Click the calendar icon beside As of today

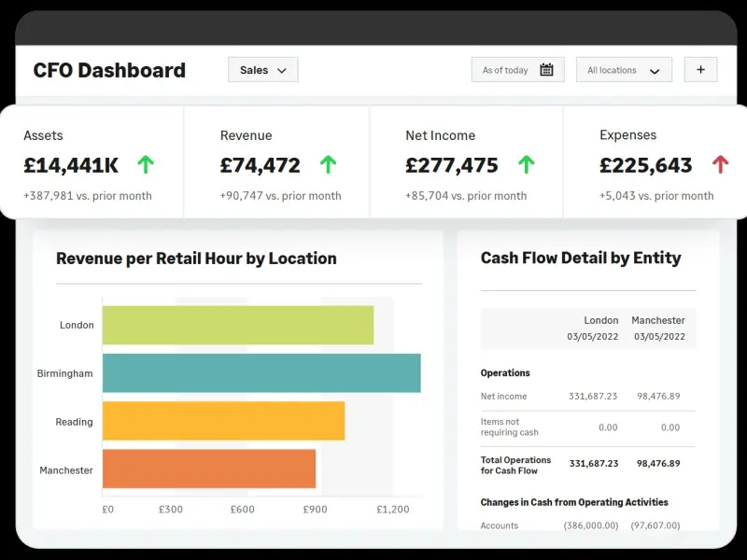coord(546,70)
